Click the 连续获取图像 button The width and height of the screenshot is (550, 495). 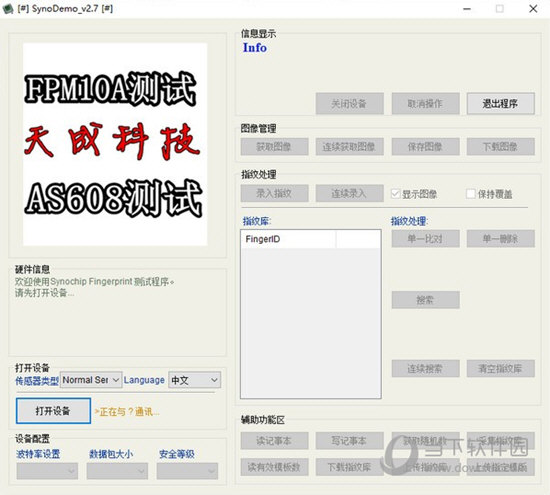tap(349, 147)
